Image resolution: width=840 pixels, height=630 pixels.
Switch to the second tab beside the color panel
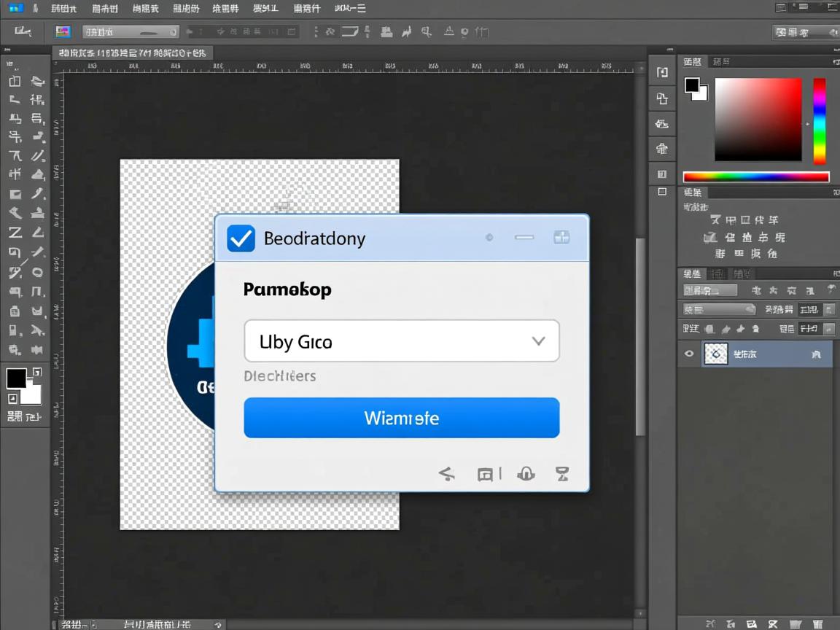pyautogui.click(x=721, y=61)
